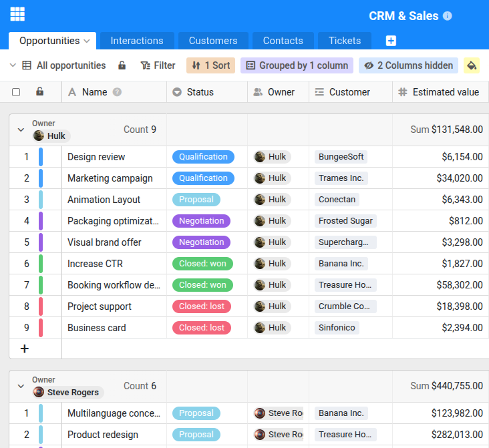Select the Booking workflow name cell
Screen dimensions: 489x448
(114, 285)
